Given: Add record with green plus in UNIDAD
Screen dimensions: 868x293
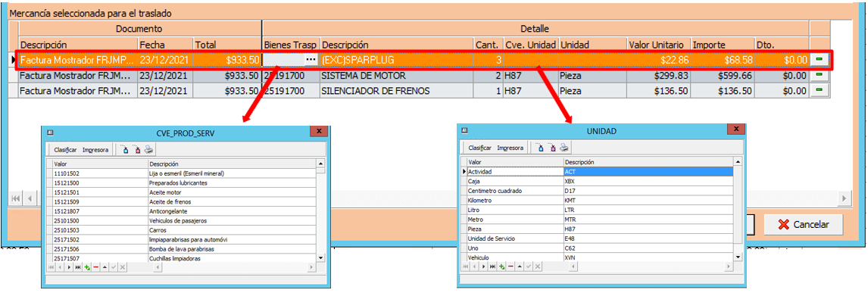Looking at the screenshot, I should (501, 267).
